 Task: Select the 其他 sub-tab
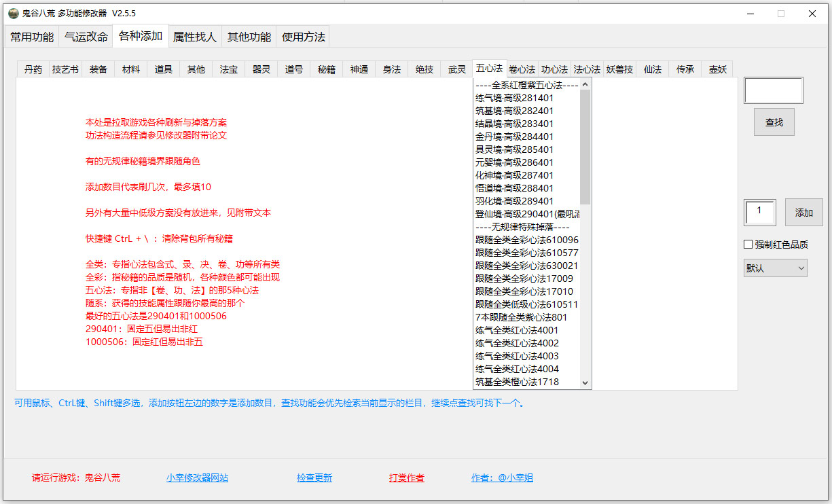coord(196,69)
